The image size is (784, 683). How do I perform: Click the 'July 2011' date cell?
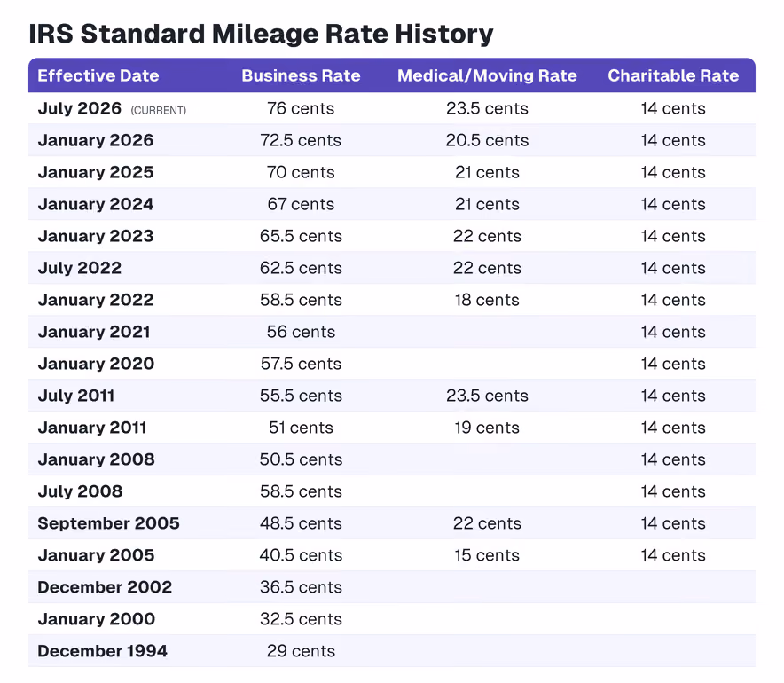[x=76, y=396]
